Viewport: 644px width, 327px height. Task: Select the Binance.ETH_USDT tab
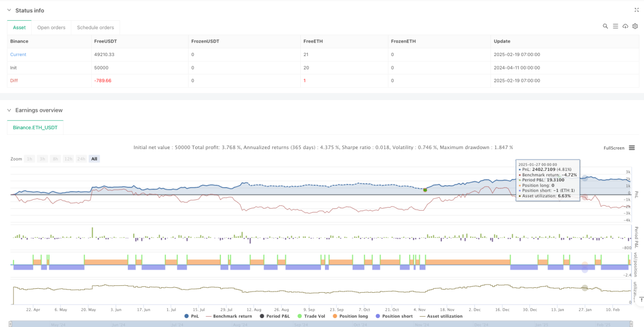(35, 128)
